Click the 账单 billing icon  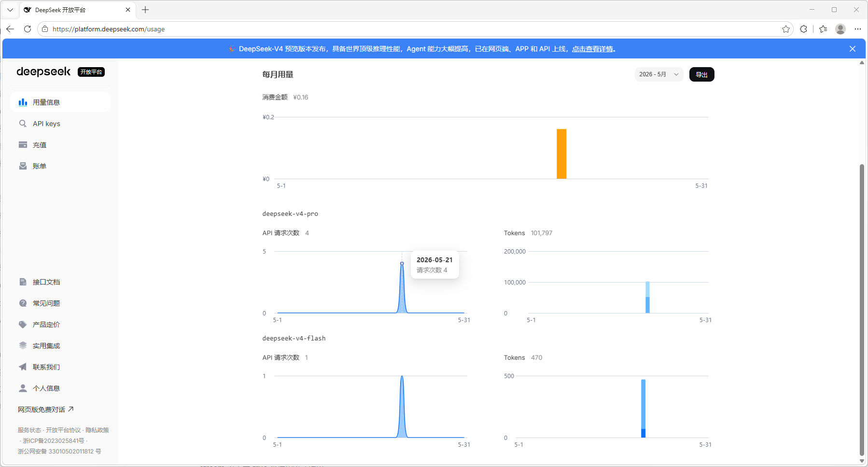point(23,166)
